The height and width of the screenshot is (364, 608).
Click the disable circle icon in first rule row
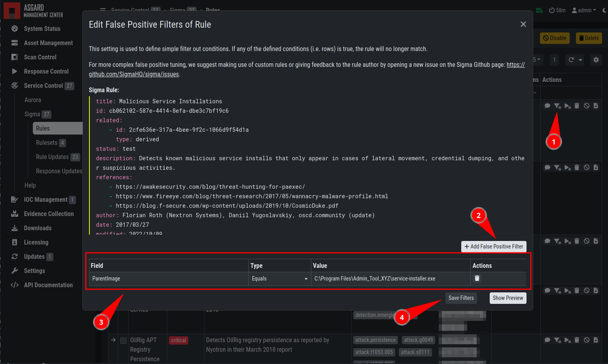pos(587,106)
